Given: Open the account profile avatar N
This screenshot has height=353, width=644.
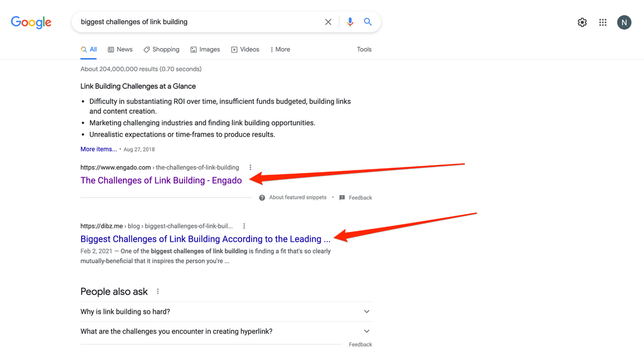Looking at the screenshot, I should pyautogui.click(x=624, y=23).
